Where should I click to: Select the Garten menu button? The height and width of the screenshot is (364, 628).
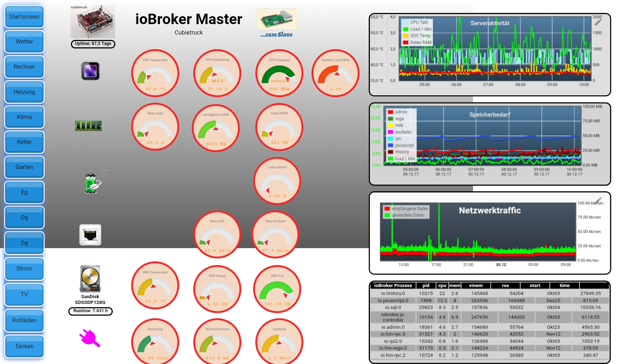(24, 167)
